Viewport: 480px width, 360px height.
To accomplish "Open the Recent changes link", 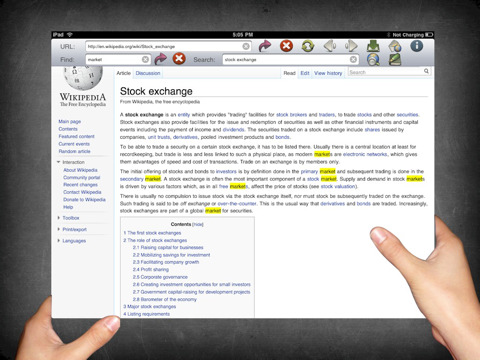I will coord(80,185).
